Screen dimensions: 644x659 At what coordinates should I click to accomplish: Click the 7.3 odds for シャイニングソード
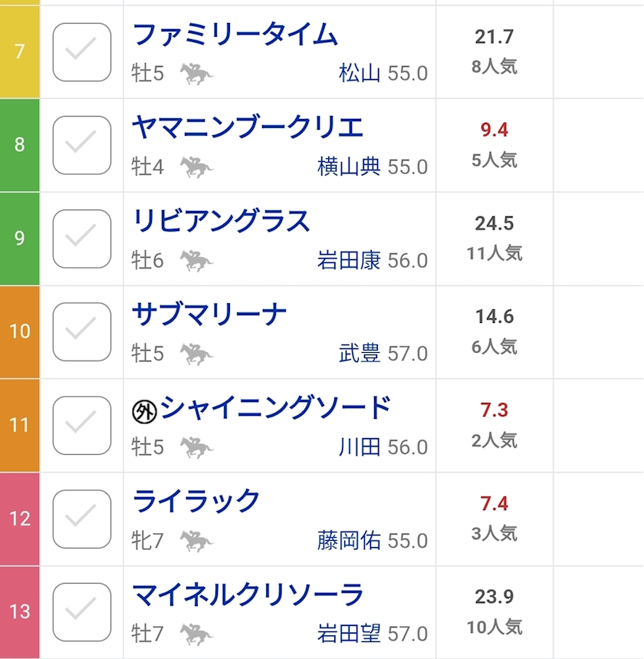click(494, 410)
